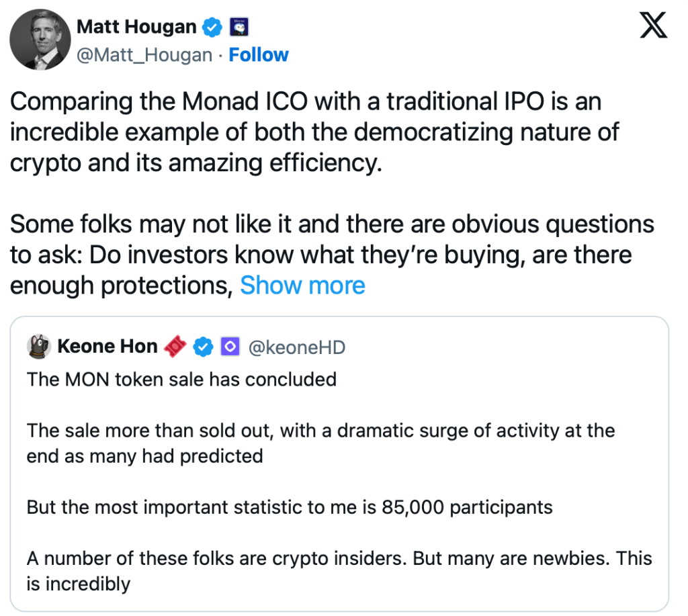688x616 pixels.
Task: Click the purple Monad badge before @keoneHD
Action: click(x=230, y=347)
